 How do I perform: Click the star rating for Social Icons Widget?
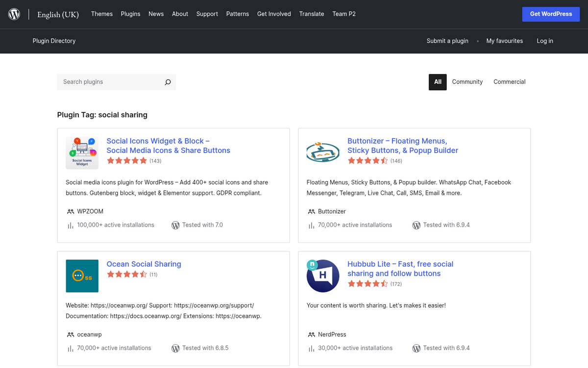127,161
